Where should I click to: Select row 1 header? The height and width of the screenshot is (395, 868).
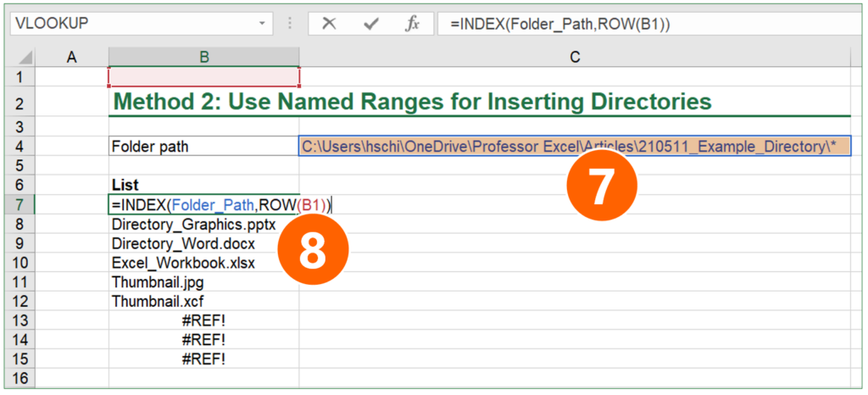point(19,77)
